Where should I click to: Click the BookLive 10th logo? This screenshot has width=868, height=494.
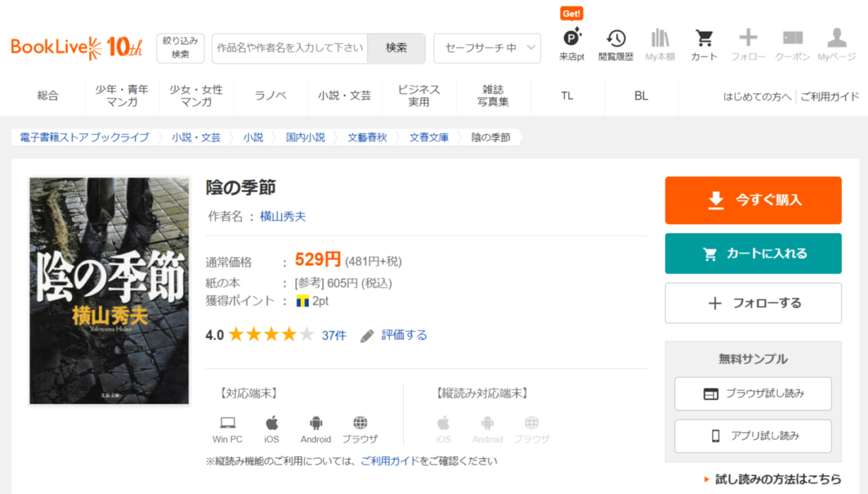point(77,47)
